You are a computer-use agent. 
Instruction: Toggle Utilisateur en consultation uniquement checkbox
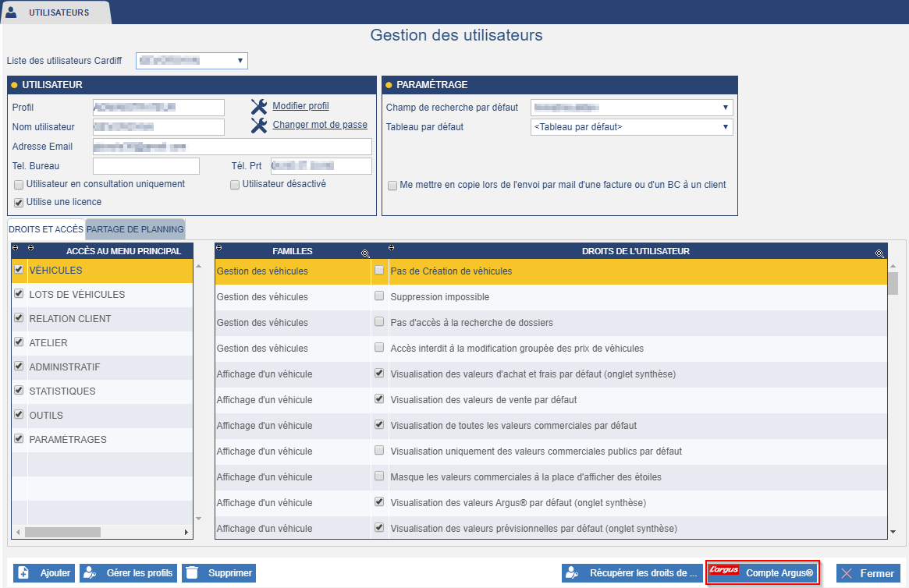(x=19, y=185)
